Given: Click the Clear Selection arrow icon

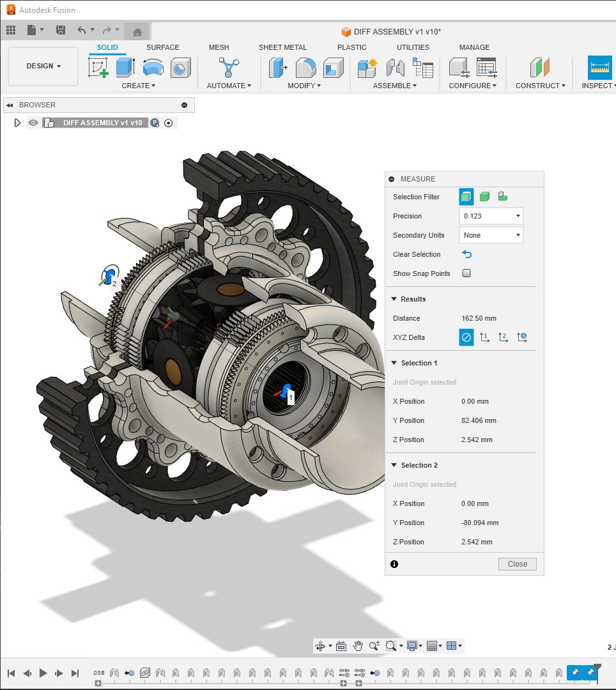Looking at the screenshot, I should click(466, 254).
